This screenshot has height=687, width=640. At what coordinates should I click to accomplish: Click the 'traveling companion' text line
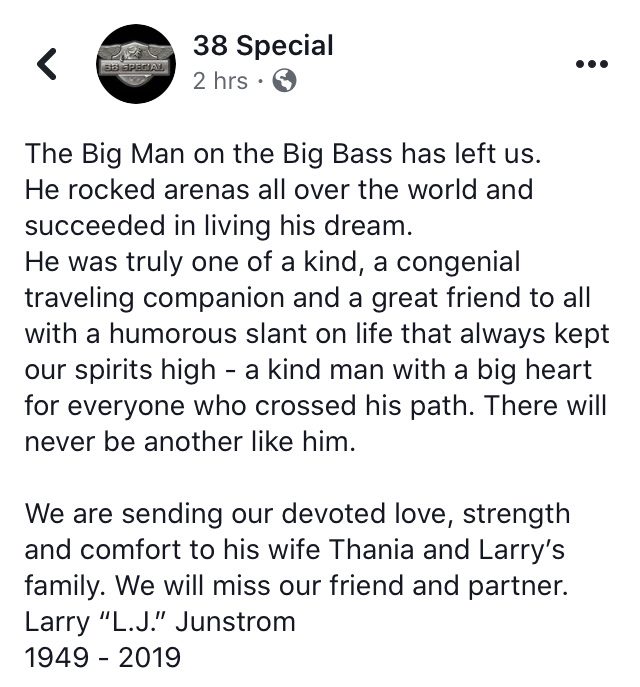click(308, 298)
